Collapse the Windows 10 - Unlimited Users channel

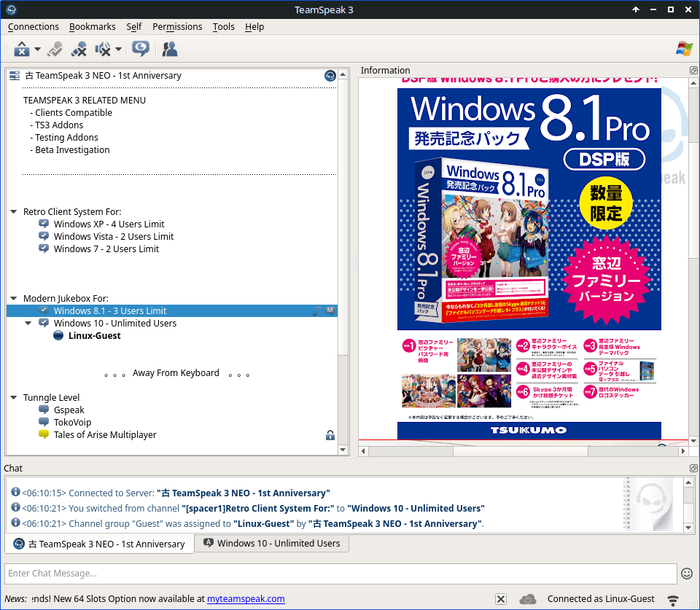(28, 323)
